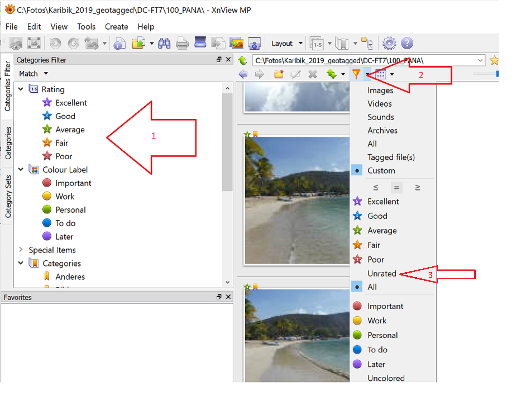Open the Tools menu
This screenshot has width=531, height=420.
click(86, 27)
